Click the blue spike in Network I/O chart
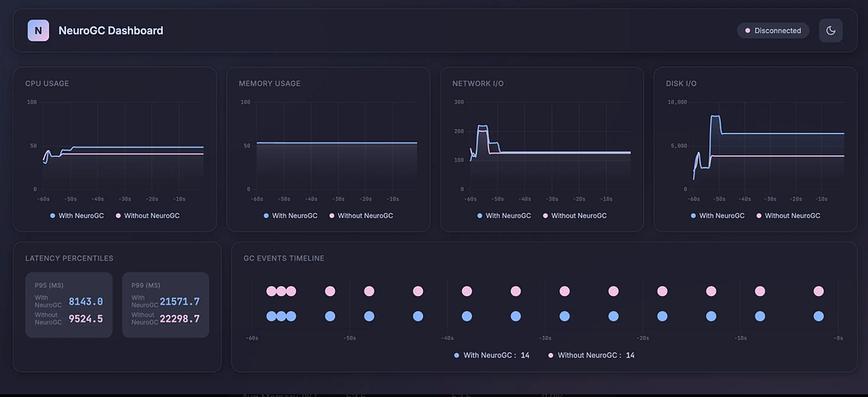The width and height of the screenshot is (868, 397). point(482,126)
